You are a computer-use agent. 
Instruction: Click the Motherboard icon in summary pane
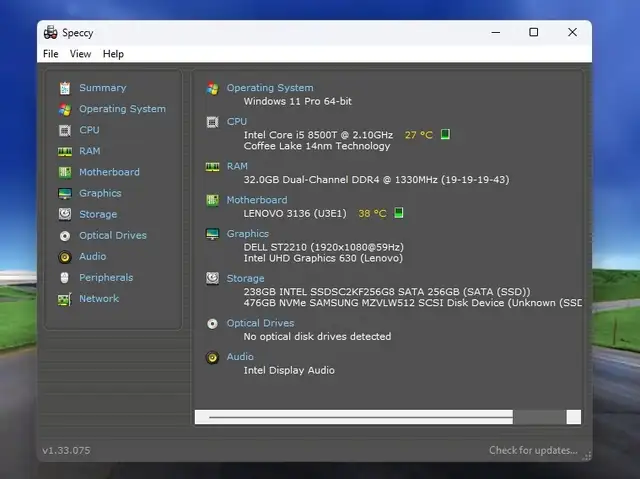click(x=213, y=200)
